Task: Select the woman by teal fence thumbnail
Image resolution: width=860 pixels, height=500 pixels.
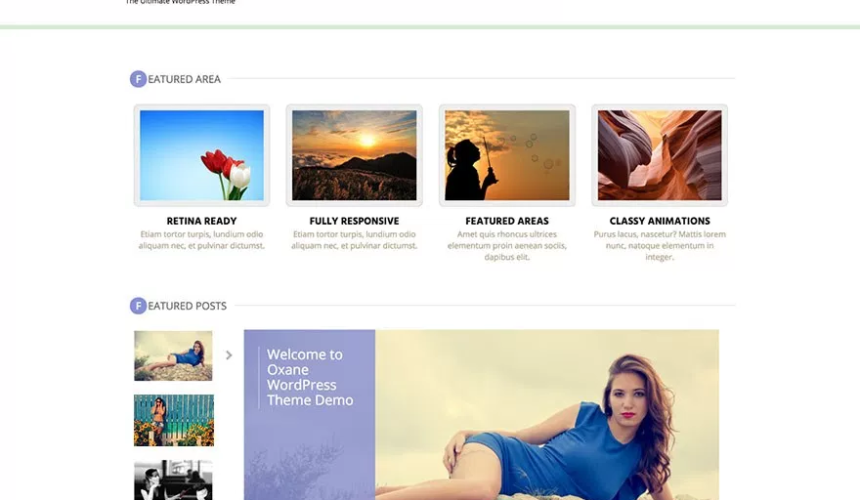Action: (x=174, y=421)
